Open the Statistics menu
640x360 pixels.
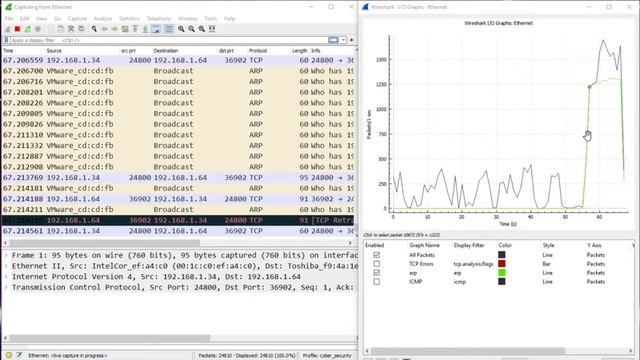pyautogui.click(x=129, y=19)
